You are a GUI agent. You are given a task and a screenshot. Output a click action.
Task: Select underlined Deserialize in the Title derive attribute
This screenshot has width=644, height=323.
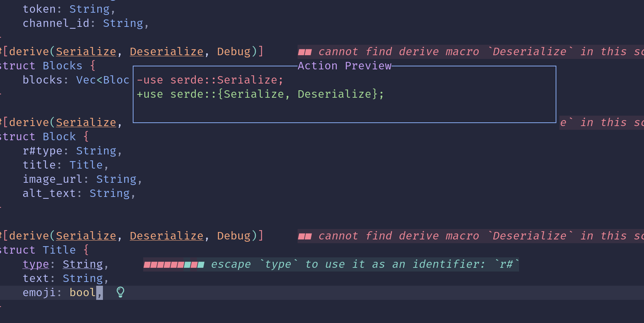point(166,235)
